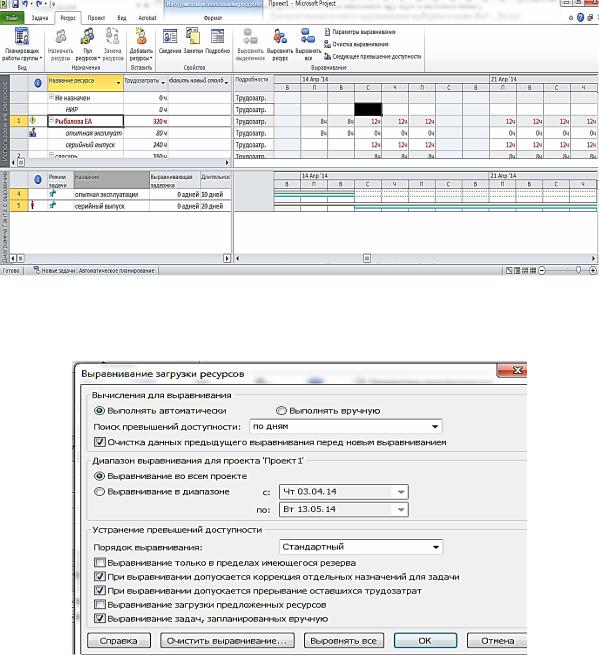Click the lower timeline horizontal scrollbar thumb
Screen dimensions: 599x655
[367, 259]
